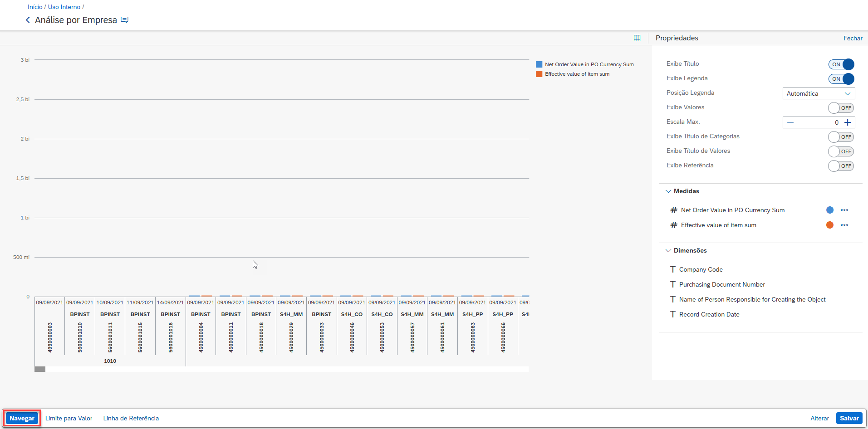Enable the Exibe Valores switch
Viewport: 868px width, 429px height.
pyautogui.click(x=841, y=108)
